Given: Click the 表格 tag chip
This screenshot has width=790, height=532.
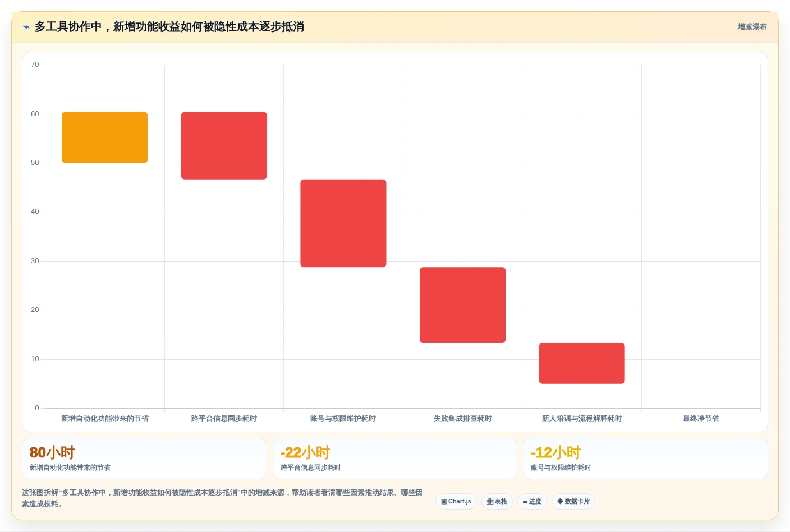Looking at the screenshot, I should pos(497,501).
